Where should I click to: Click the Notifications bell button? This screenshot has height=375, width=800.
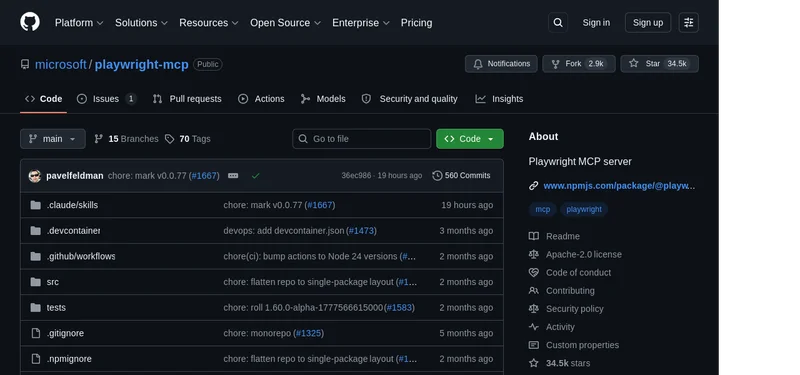point(501,64)
